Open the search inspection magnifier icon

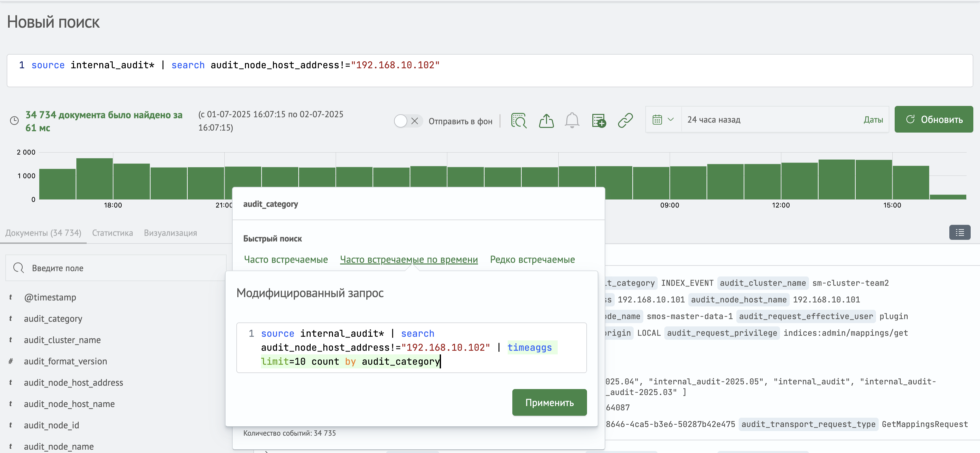(x=519, y=121)
